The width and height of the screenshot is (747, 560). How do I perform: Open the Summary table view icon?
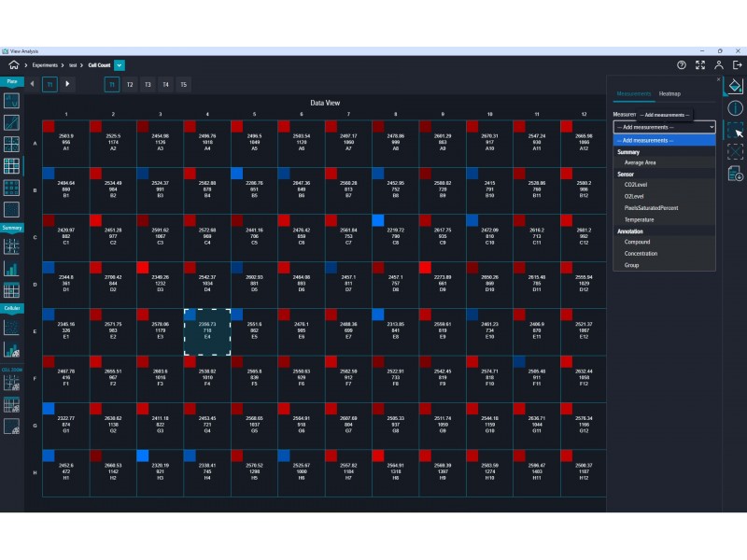click(x=11, y=290)
